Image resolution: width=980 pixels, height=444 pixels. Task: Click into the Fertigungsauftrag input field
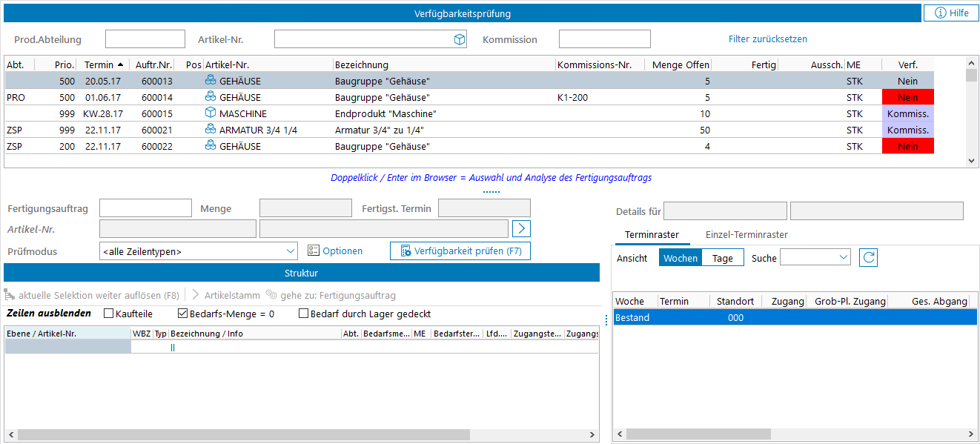pos(145,208)
